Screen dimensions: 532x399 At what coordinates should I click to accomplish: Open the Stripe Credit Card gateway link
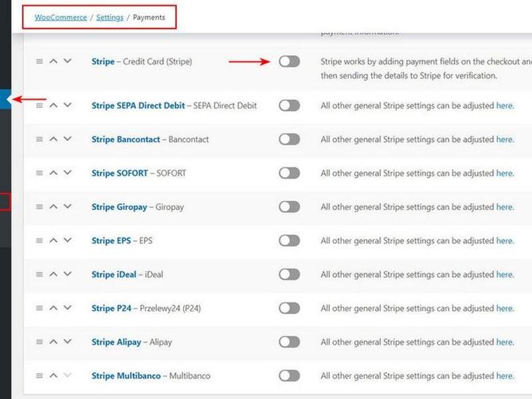click(x=103, y=62)
